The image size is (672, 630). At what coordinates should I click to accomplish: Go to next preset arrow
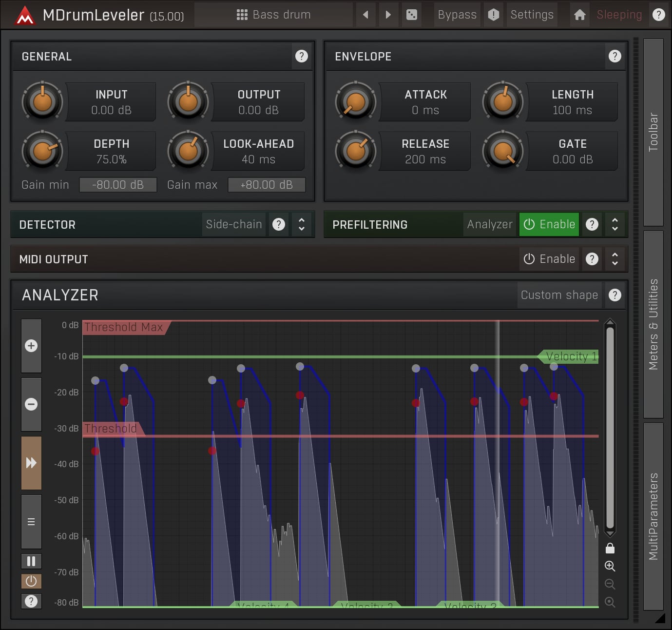[x=388, y=15]
